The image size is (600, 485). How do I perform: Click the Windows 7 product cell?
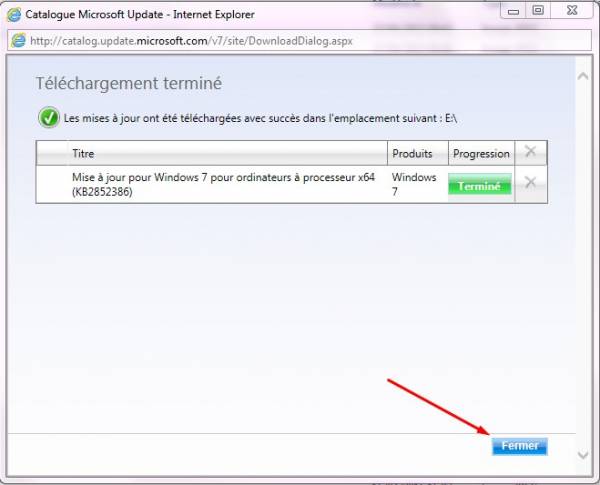click(x=414, y=185)
